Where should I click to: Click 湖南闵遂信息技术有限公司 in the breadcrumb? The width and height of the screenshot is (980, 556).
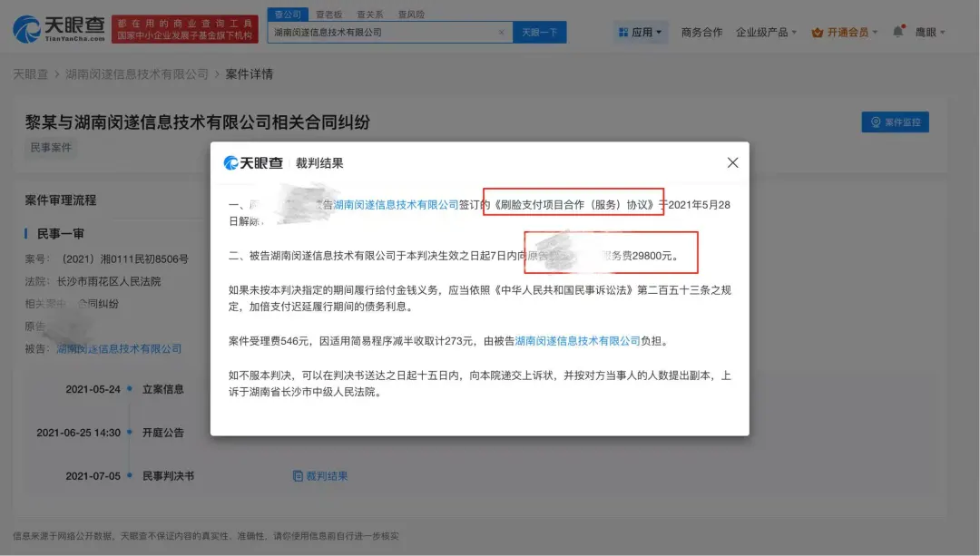tap(137, 73)
